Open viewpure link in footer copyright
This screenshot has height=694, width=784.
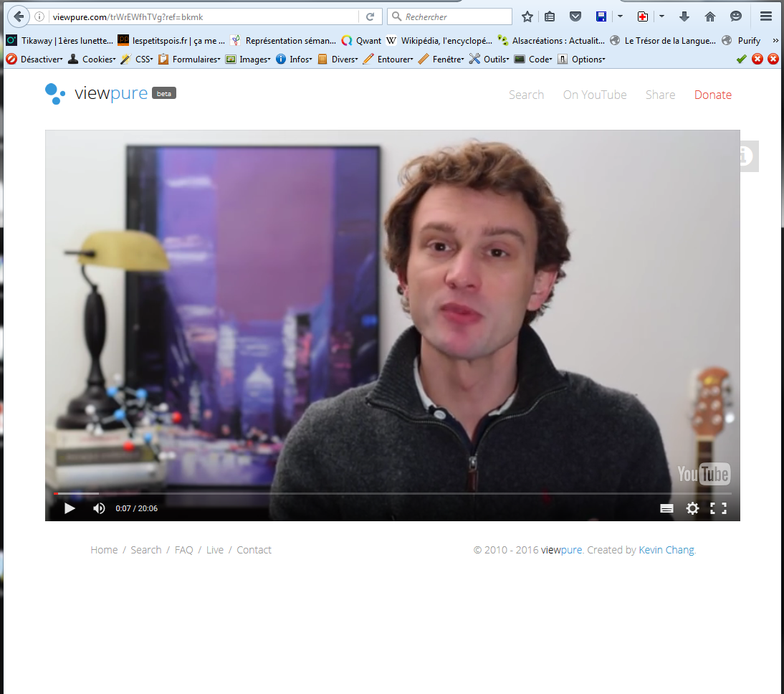click(x=562, y=550)
